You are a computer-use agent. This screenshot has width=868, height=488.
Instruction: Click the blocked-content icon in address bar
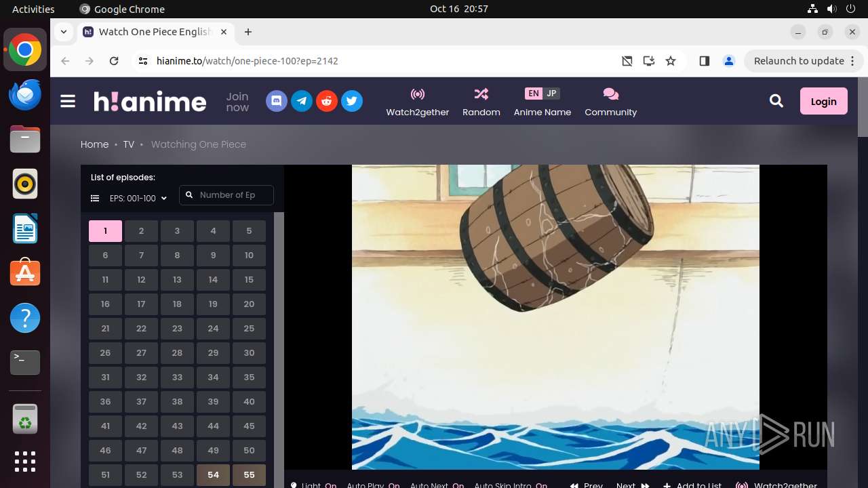(x=627, y=61)
